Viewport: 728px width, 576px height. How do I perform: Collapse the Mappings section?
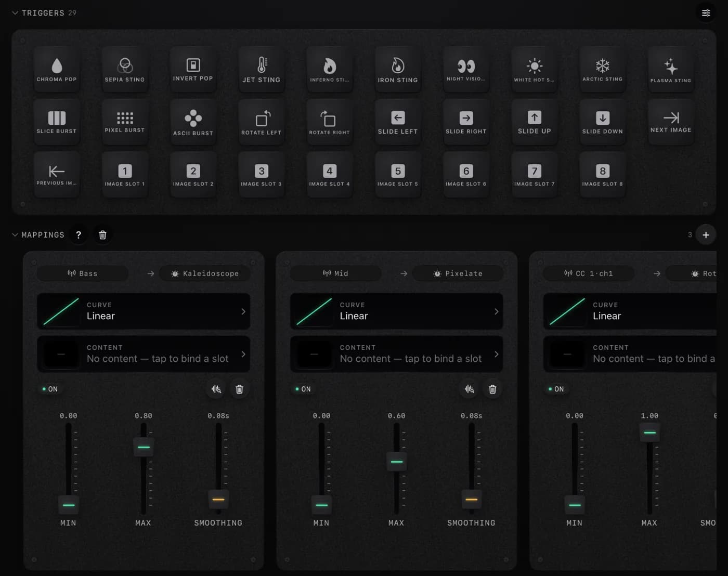pyautogui.click(x=15, y=235)
